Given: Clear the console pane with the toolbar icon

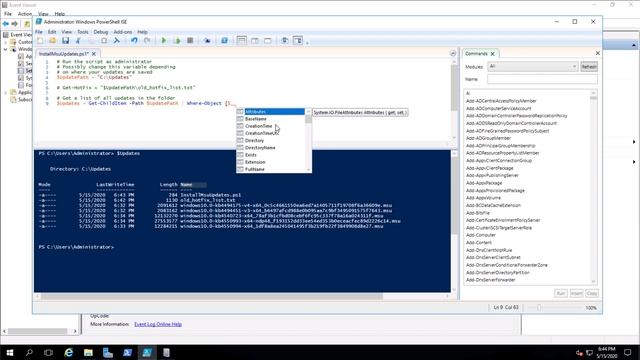Looking at the screenshot, I should point(117,40).
